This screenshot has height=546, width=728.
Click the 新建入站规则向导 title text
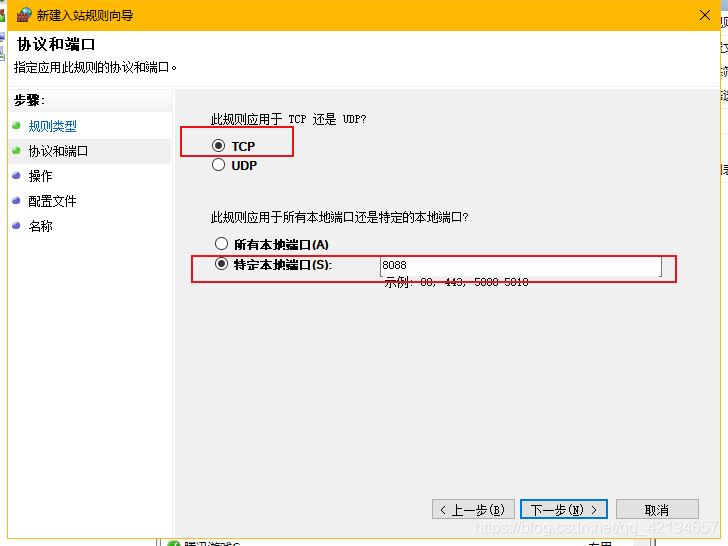pyautogui.click(x=85, y=15)
